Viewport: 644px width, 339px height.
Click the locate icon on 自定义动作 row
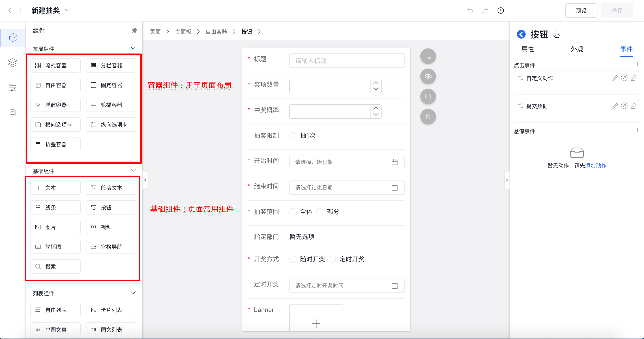coord(624,78)
